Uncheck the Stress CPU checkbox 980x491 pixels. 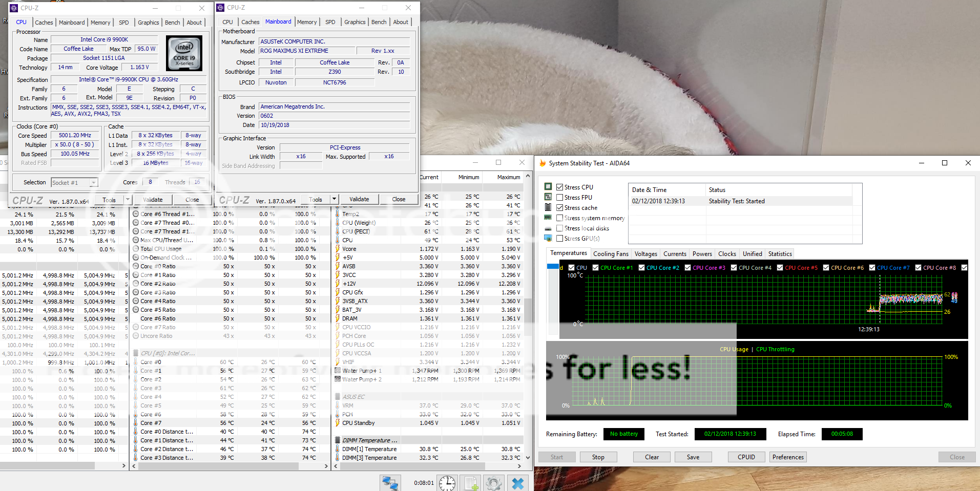pos(560,187)
